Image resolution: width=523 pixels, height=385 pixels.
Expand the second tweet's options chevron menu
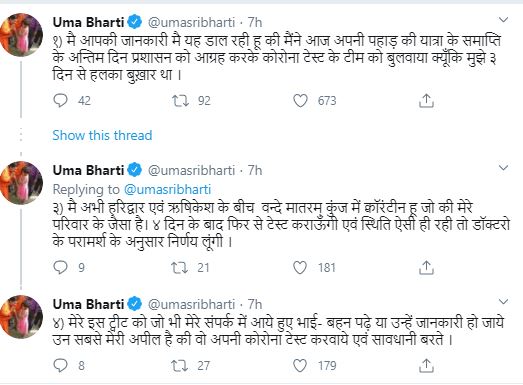tap(503, 167)
